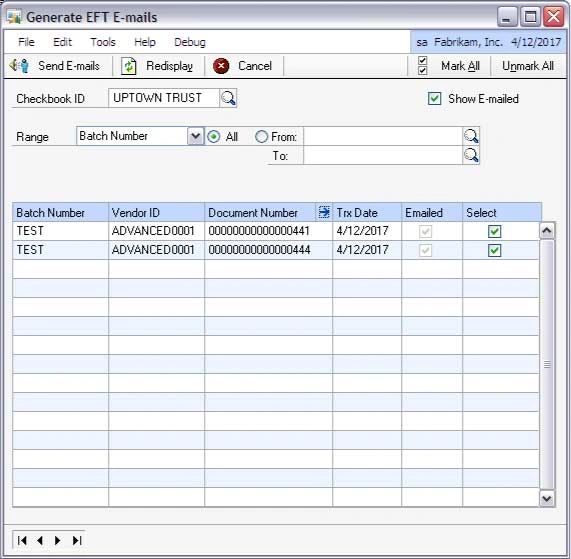Open the Debug menu

(190, 42)
